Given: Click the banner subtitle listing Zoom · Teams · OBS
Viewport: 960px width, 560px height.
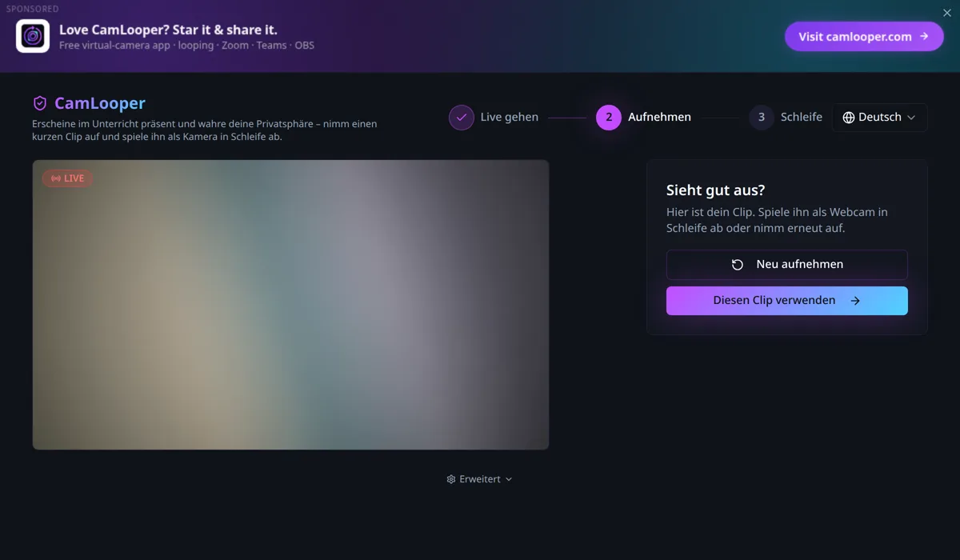Looking at the screenshot, I should 186,46.
